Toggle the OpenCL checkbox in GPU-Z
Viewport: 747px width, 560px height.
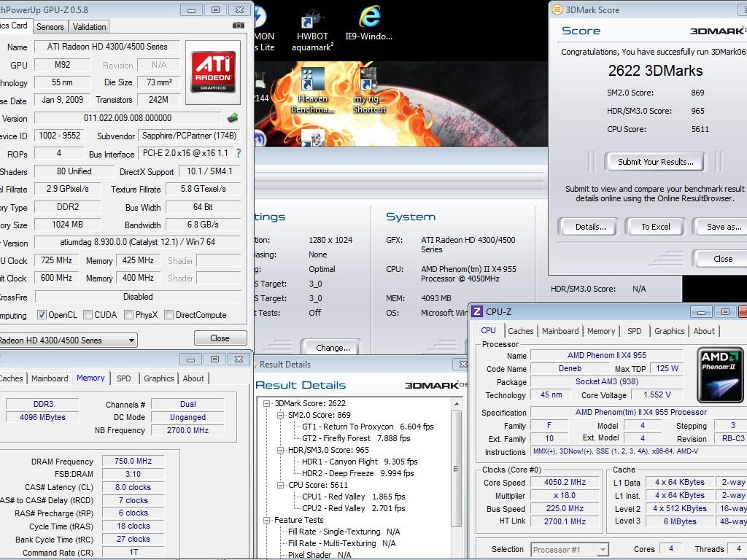pyautogui.click(x=42, y=315)
